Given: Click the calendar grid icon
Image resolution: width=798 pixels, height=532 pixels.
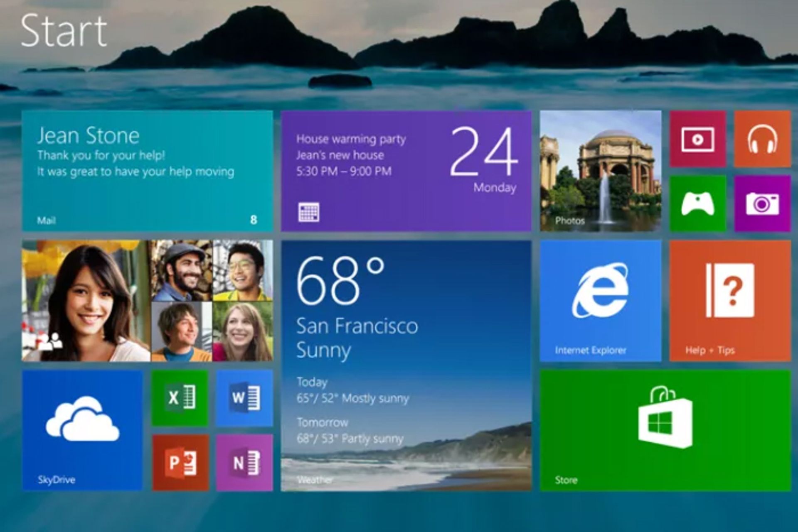Looking at the screenshot, I should click(x=309, y=212).
